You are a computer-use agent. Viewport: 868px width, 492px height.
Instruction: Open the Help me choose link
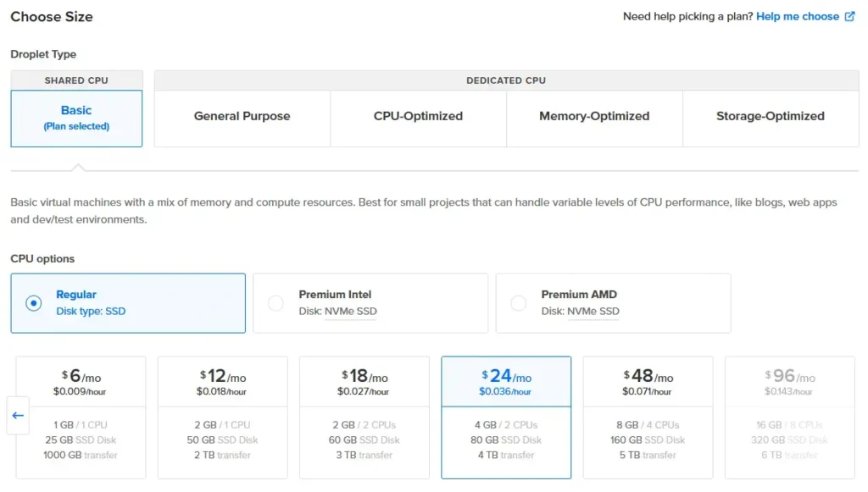pyautogui.click(x=797, y=16)
